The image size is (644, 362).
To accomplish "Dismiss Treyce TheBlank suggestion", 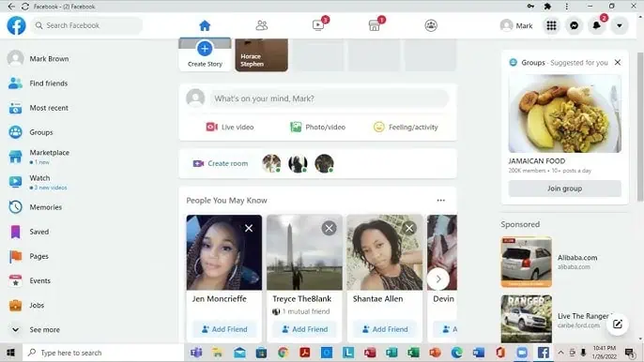I will point(329,228).
